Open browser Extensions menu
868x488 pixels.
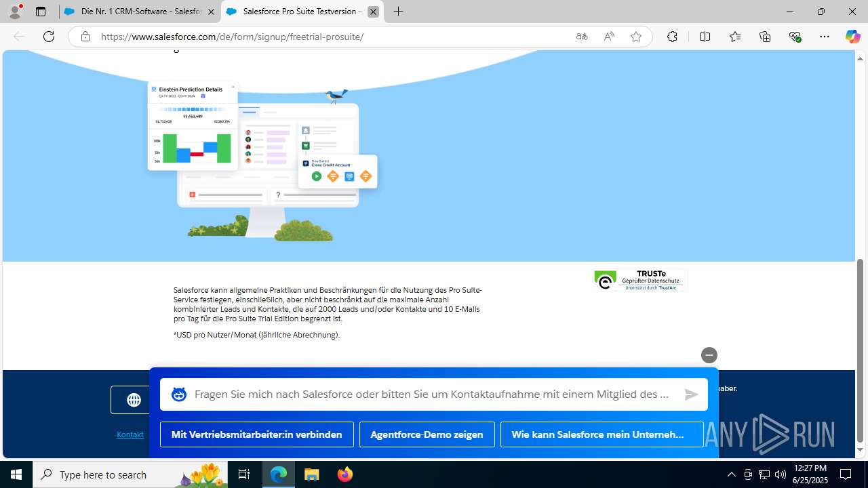coord(672,37)
